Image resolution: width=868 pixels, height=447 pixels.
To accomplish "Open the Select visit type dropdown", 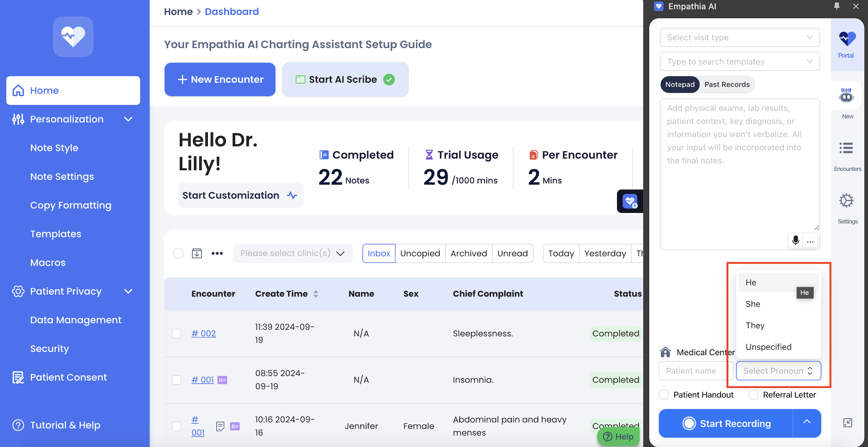I will pos(739,38).
